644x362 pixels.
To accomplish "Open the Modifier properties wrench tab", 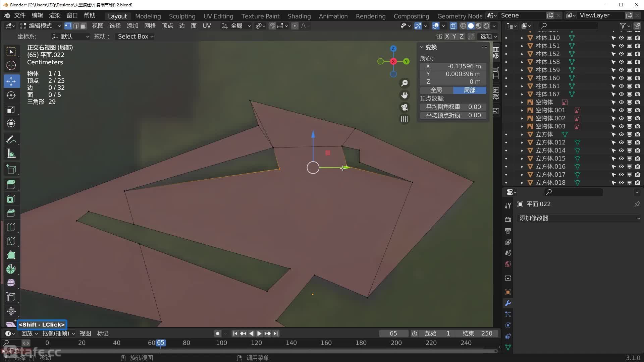I will coord(508,303).
